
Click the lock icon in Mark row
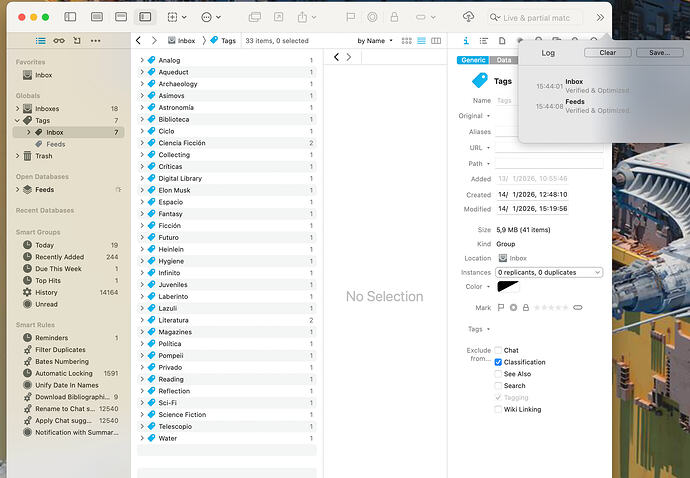coord(525,307)
